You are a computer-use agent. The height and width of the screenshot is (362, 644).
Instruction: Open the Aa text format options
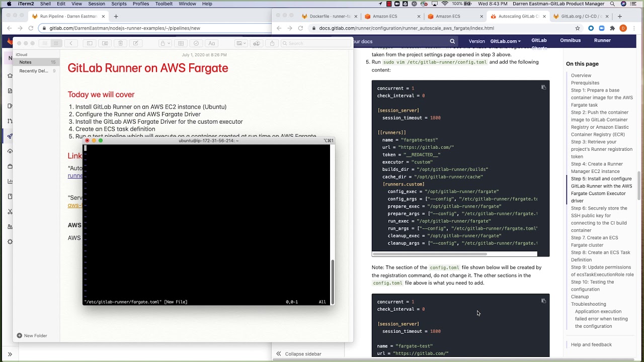[x=211, y=43]
